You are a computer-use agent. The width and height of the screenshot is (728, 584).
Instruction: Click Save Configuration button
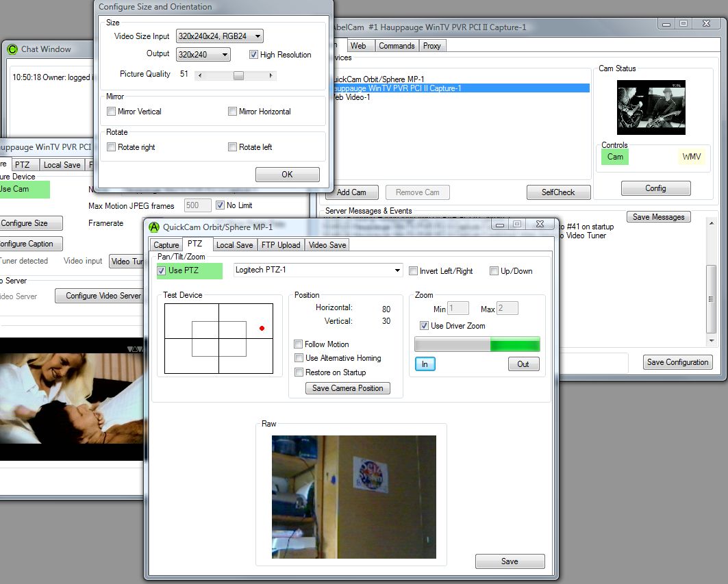[678, 362]
